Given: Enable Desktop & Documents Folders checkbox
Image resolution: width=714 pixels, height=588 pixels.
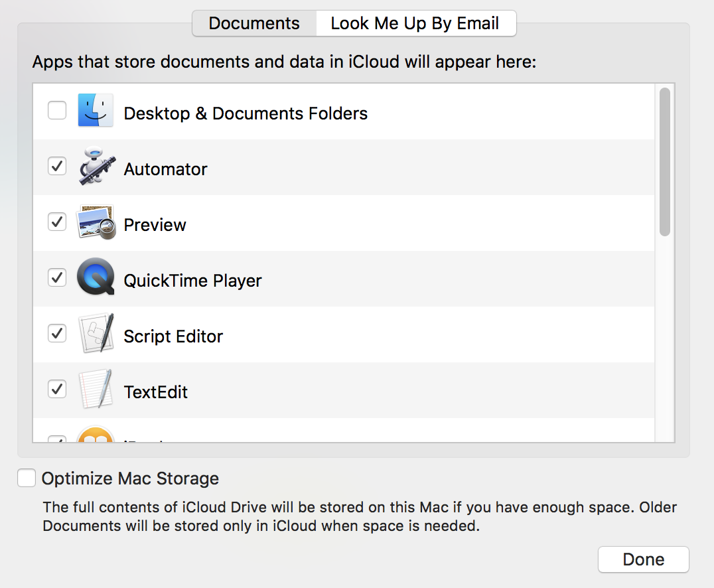Looking at the screenshot, I should pyautogui.click(x=57, y=110).
